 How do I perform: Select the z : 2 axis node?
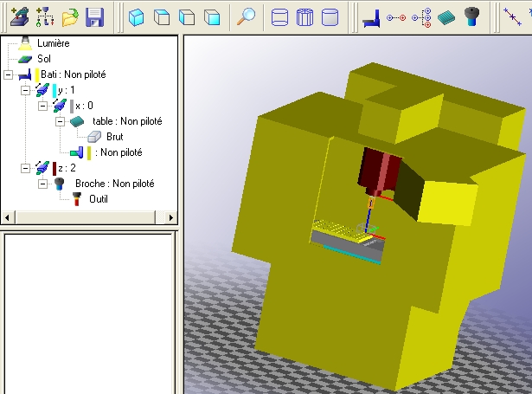[x=67, y=168]
